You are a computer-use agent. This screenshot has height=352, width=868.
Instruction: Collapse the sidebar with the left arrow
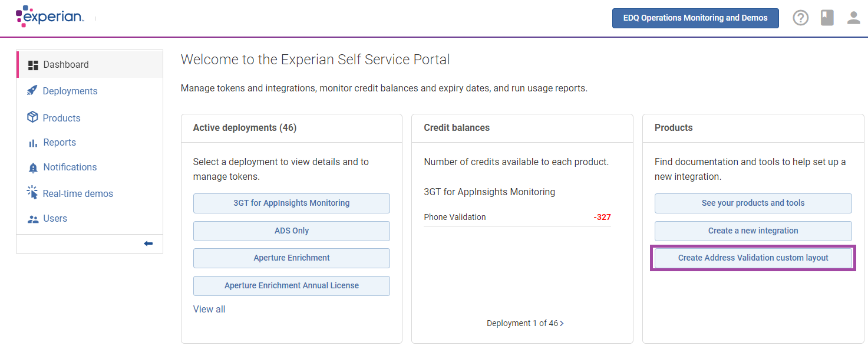click(148, 244)
